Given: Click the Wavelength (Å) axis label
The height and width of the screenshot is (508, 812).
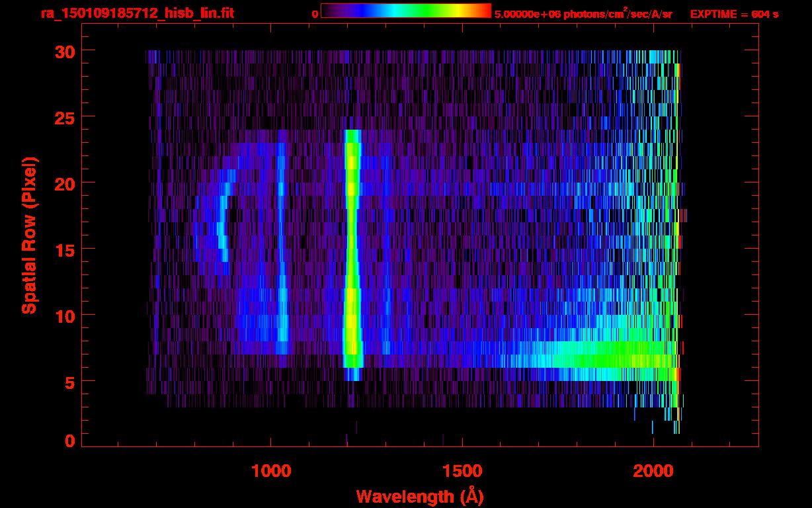Looking at the screenshot, I should tap(416, 496).
